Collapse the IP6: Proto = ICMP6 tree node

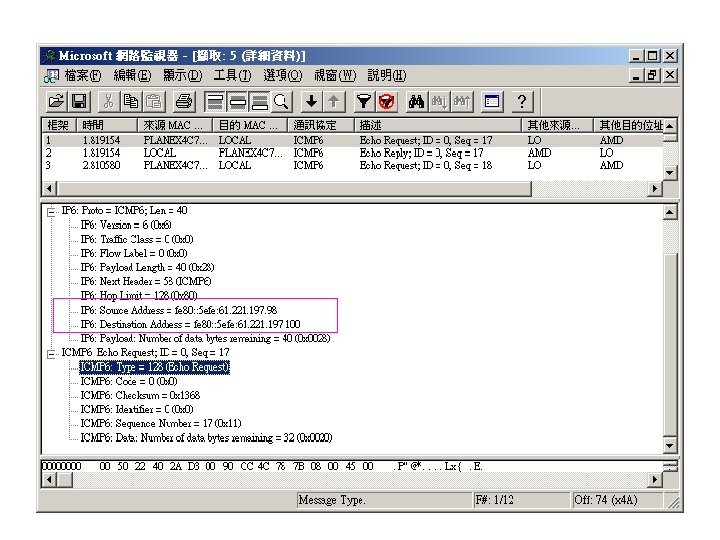click(x=51, y=212)
